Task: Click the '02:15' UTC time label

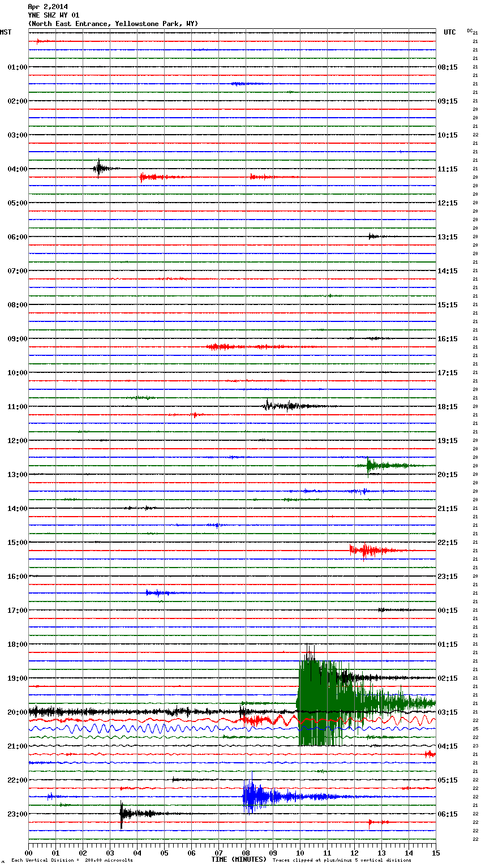Action: pyautogui.click(x=448, y=678)
